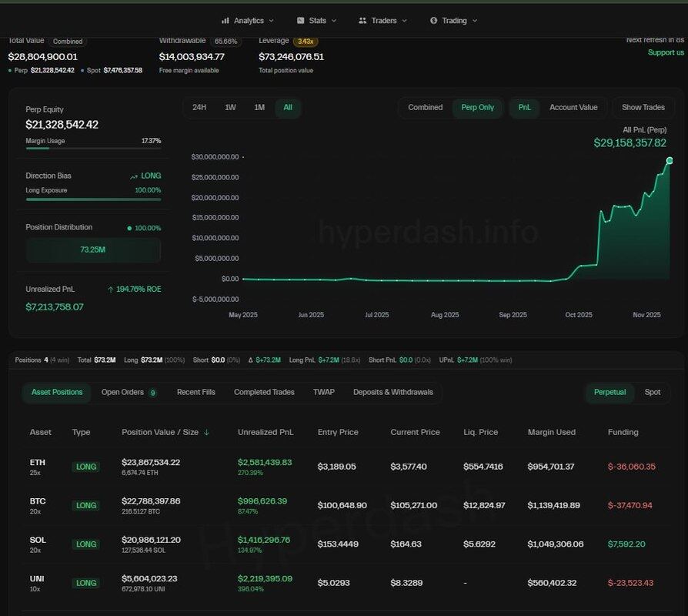Expand the Trading dropdown menu
The width and height of the screenshot is (688, 616).
[474, 21]
